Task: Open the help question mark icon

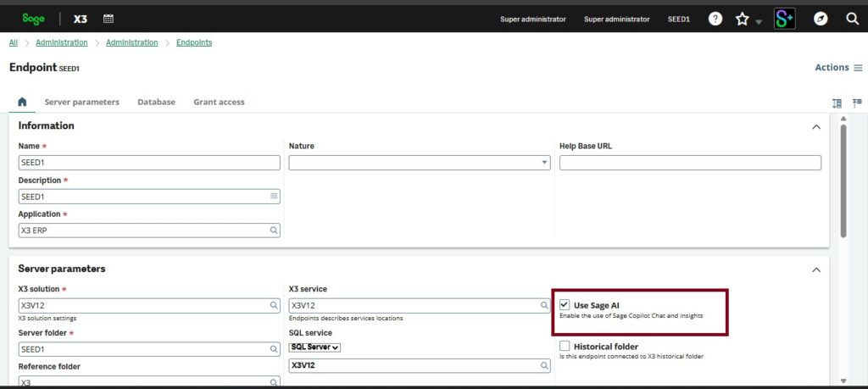Action: (x=715, y=19)
